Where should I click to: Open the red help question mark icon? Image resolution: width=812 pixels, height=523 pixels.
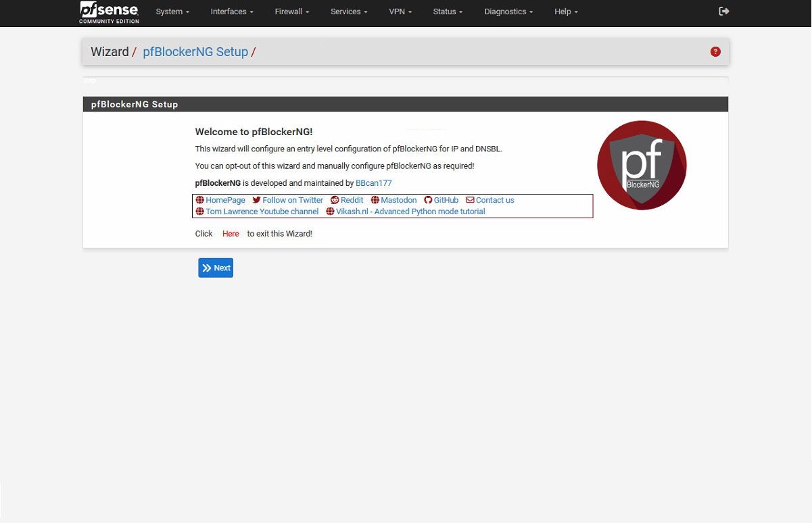(715, 52)
